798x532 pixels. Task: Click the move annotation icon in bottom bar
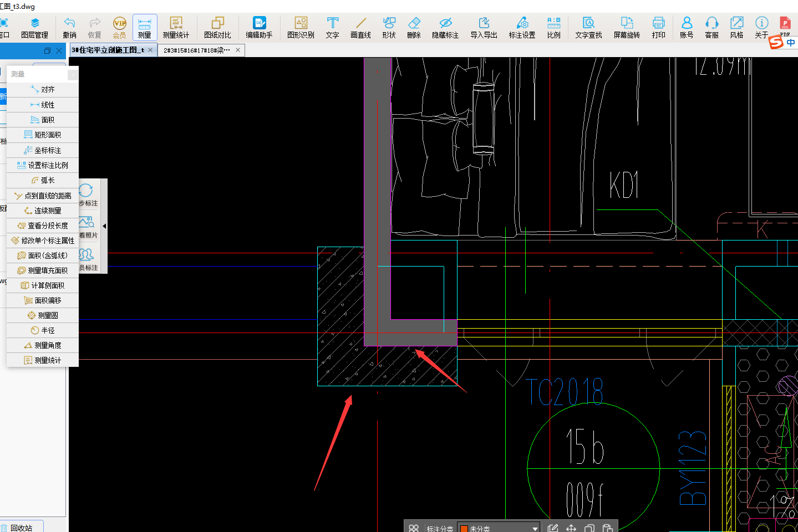571,528
